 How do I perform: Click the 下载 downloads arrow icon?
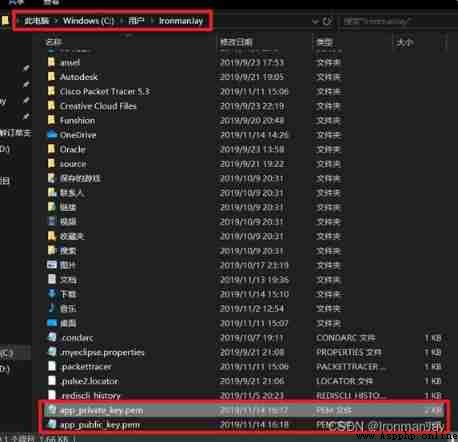[x=52, y=294]
